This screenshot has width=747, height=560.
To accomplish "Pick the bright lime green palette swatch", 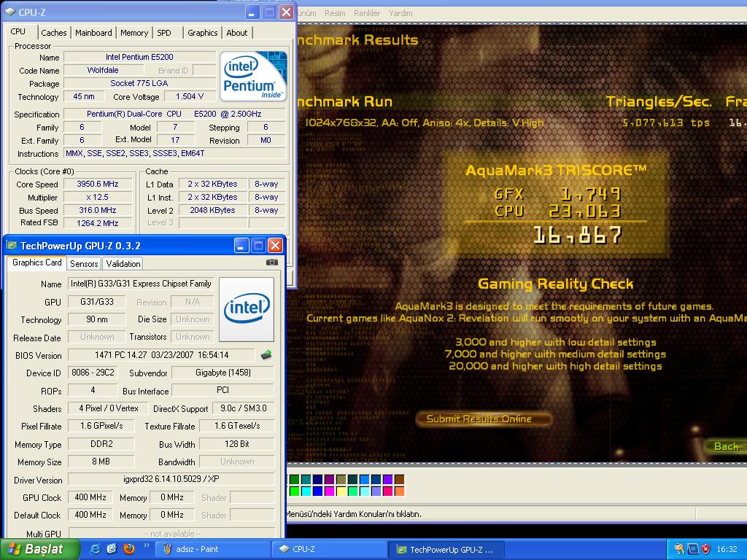I will (x=295, y=491).
